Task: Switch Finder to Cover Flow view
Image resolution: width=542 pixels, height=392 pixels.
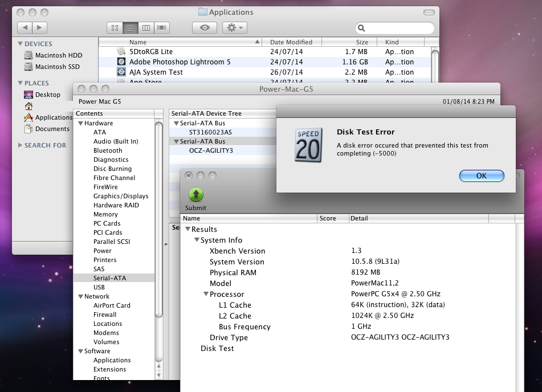Action: [x=161, y=28]
